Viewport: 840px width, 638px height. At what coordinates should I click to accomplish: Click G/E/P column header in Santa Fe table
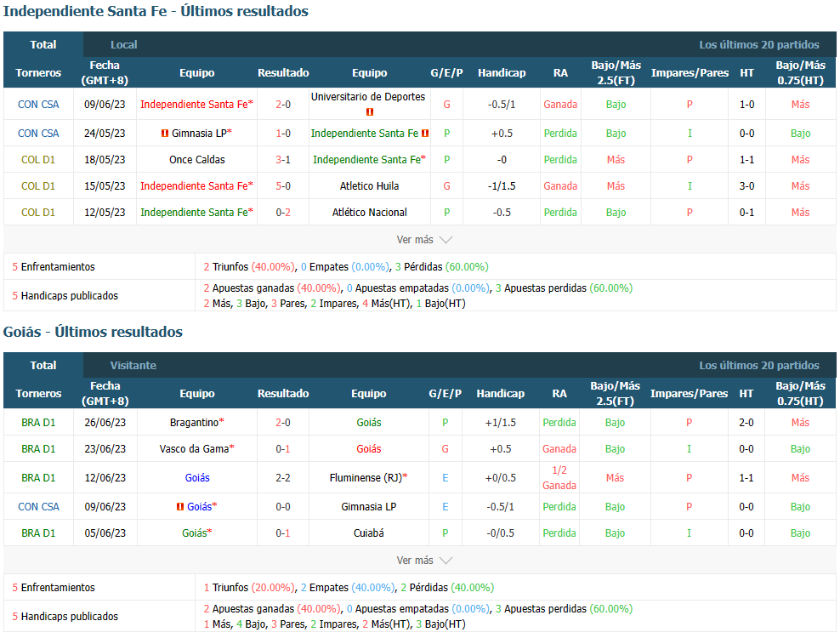(446, 72)
